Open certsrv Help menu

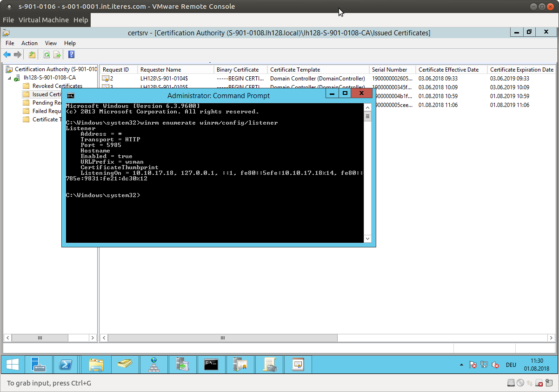click(x=70, y=43)
